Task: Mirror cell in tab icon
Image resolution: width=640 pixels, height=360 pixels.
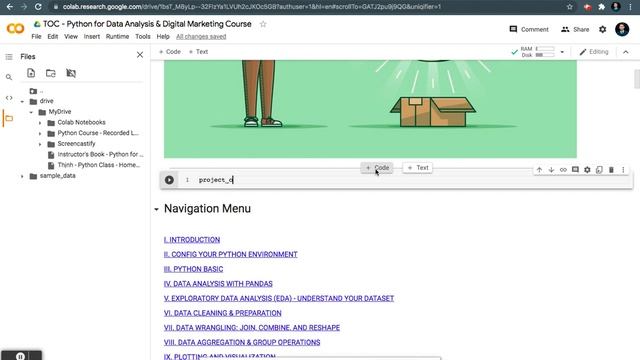Action: pos(599,170)
